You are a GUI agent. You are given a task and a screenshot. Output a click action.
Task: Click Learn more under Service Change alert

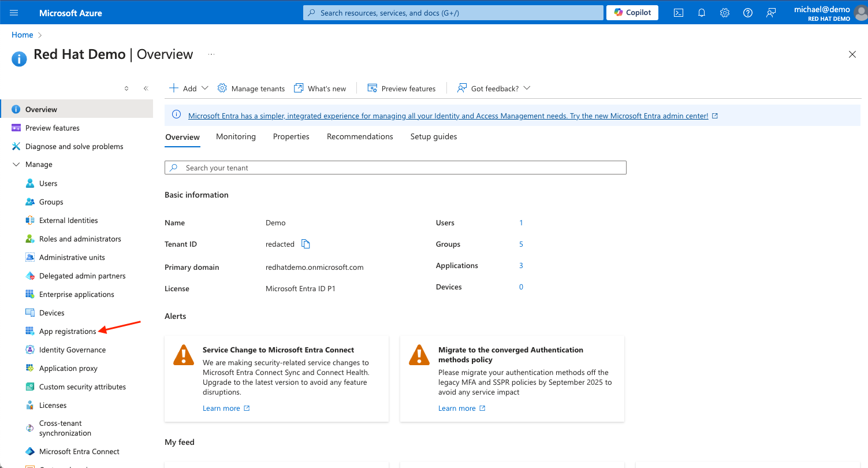222,408
